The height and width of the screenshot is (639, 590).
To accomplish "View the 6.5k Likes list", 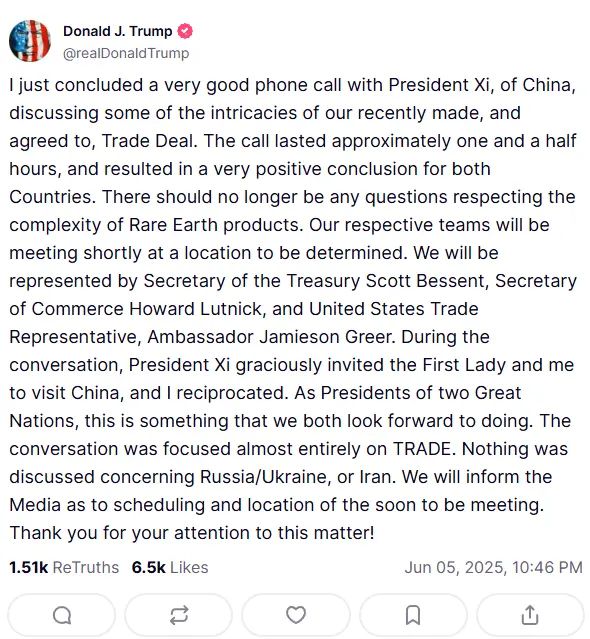I will click(170, 567).
